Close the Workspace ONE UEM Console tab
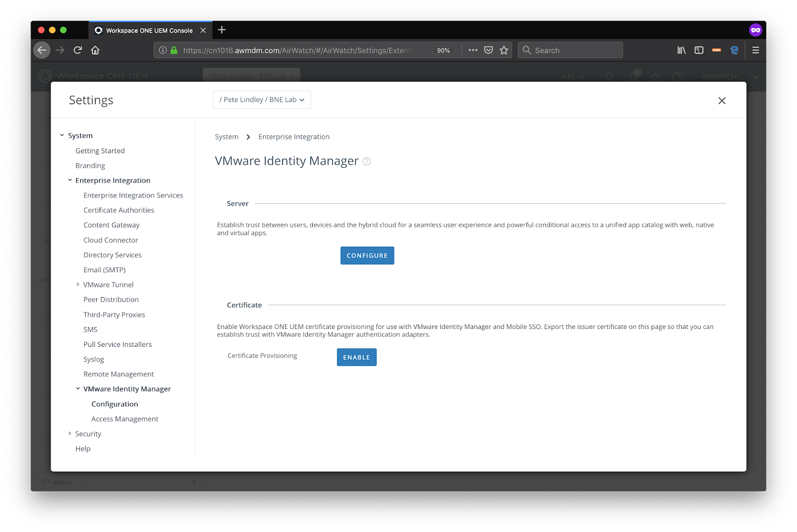This screenshot has width=797, height=532. [203, 30]
